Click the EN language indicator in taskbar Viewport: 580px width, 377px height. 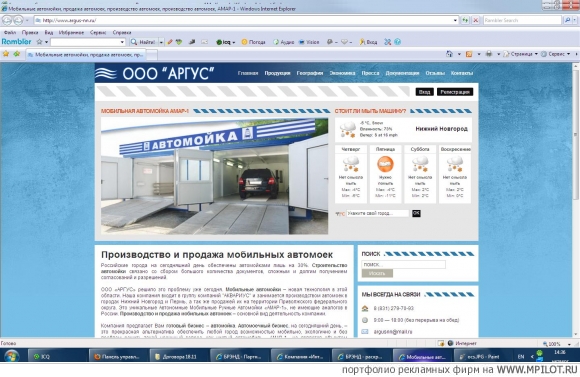pyautogui.click(x=521, y=357)
